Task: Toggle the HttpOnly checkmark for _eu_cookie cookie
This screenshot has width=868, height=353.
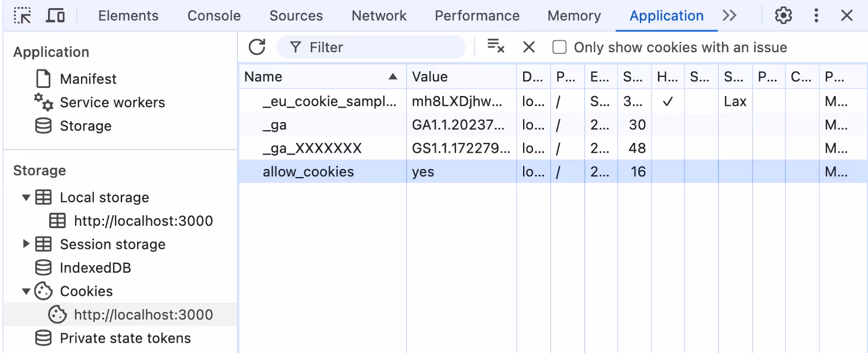Action: click(x=667, y=101)
